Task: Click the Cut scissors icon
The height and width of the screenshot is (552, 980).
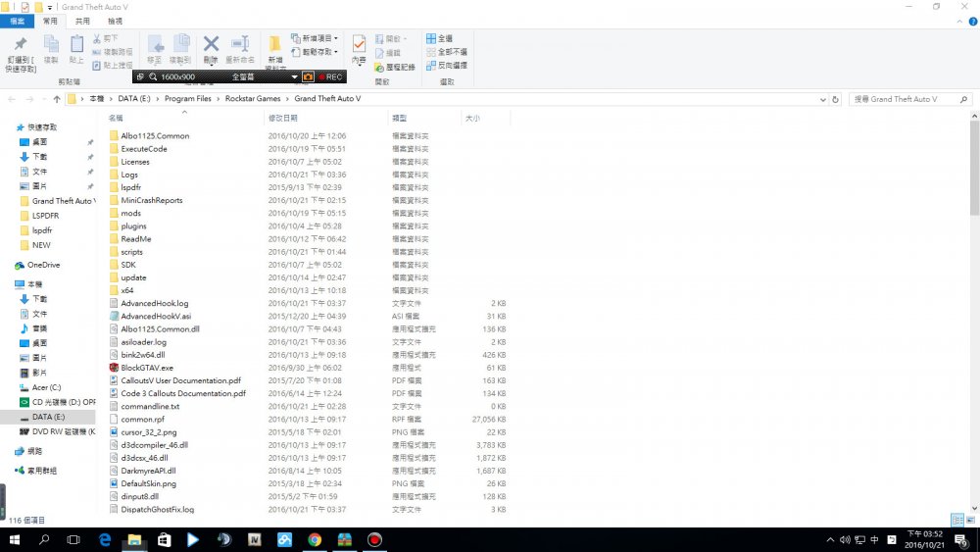Action: [x=97, y=39]
